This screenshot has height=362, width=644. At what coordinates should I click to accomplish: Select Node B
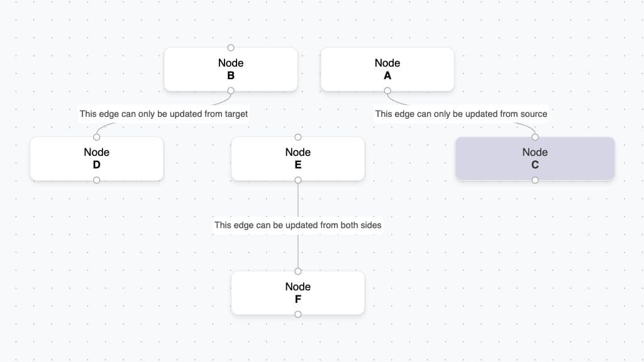point(231,69)
